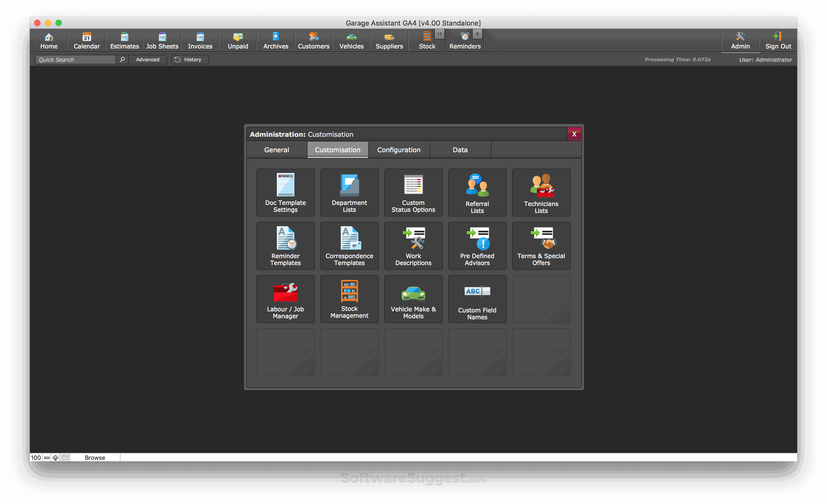This screenshot has width=827, height=504.
Task: Open Custom Field Names
Action: coord(477,299)
